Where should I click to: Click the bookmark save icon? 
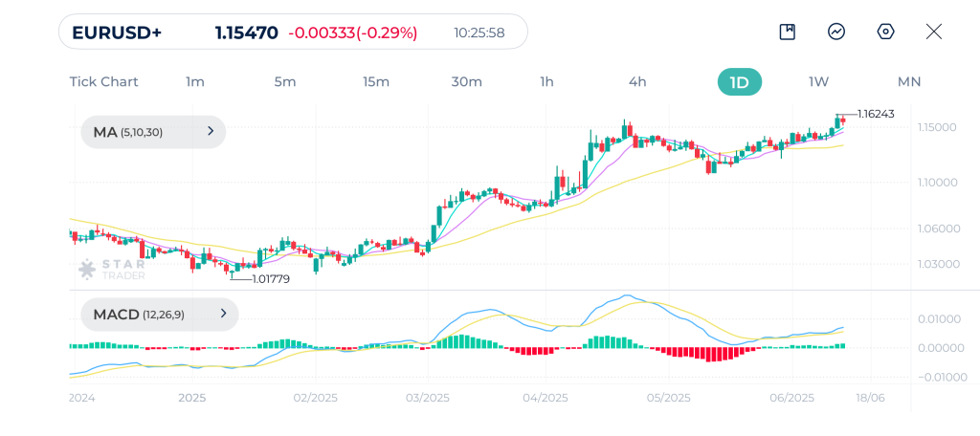pos(787,32)
